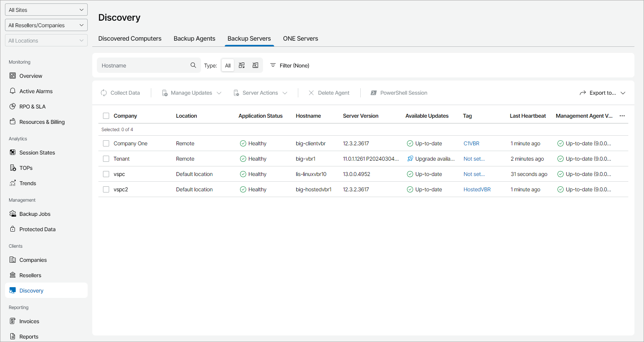Tick the checkbox for vspc2 row
The width and height of the screenshot is (644, 342).
(x=106, y=189)
